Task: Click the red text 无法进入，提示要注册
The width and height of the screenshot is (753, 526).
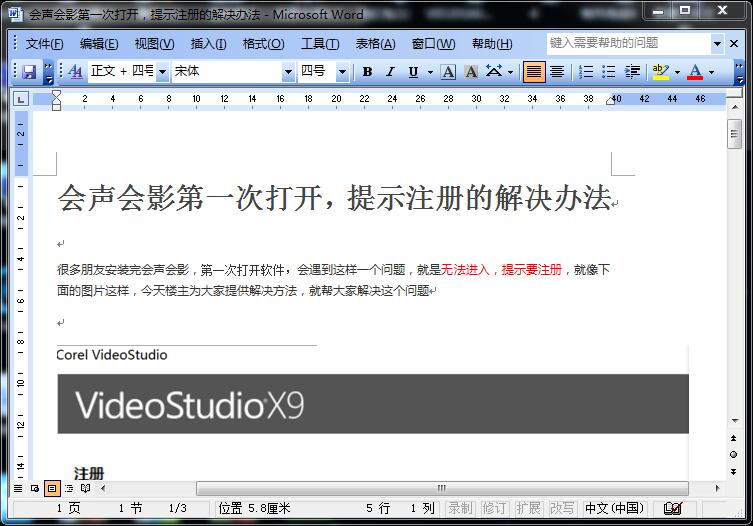Action: coord(501,270)
